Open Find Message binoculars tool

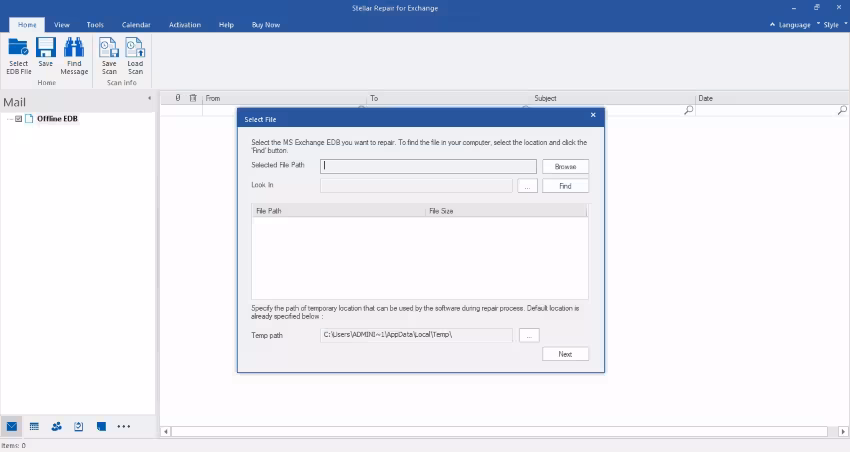tap(74, 56)
